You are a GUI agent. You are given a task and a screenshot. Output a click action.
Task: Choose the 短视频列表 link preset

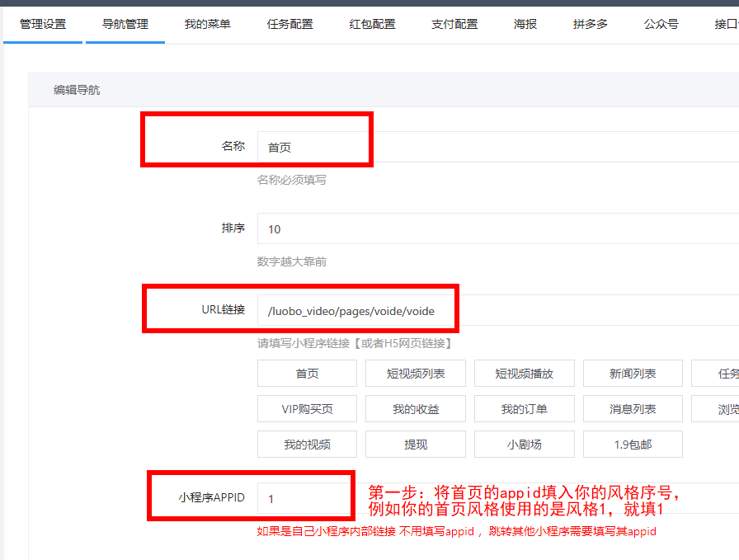pos(416,374)
